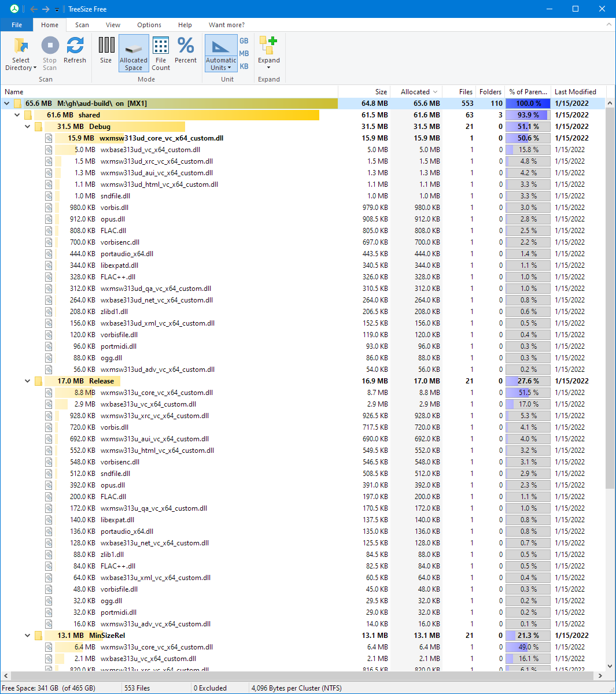The image size is (616, 694).
Task: Switch to the Home tab
Action: (x=50, y=25)
